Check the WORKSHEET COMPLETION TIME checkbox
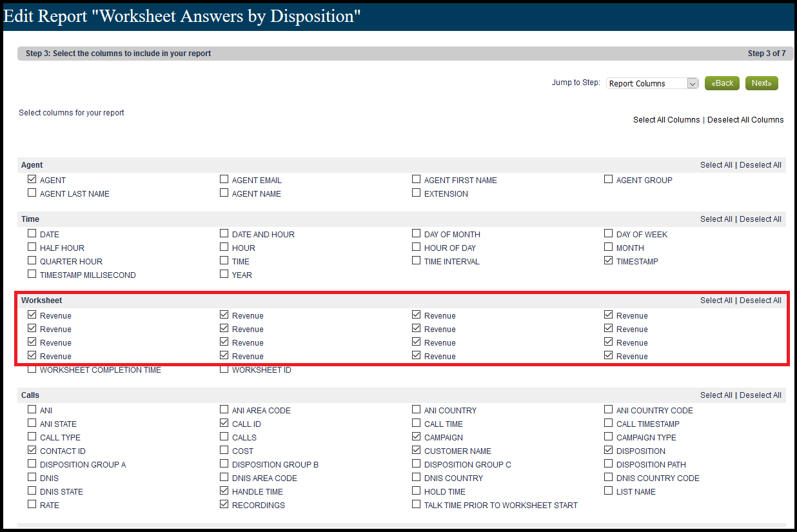Image resolution: width=797 pixels, height=532 pixels. (x=32, y=369)
